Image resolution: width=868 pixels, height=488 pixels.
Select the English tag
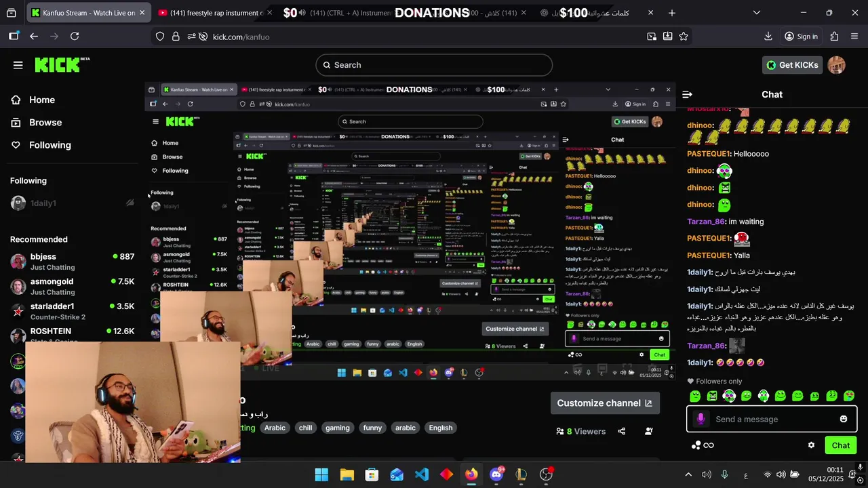pyautogui.click(x=441, y=428)
